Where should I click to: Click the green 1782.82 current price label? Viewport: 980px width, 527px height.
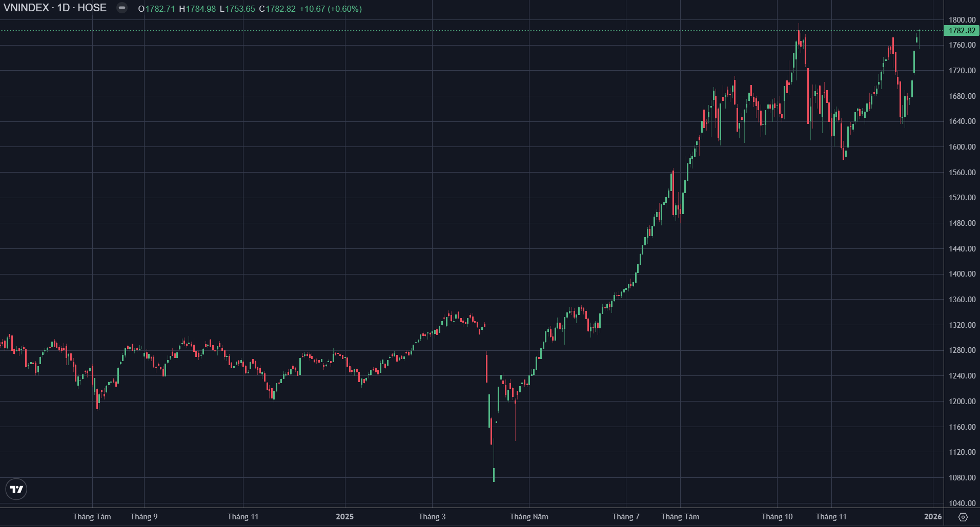click(x=962, y=31)
